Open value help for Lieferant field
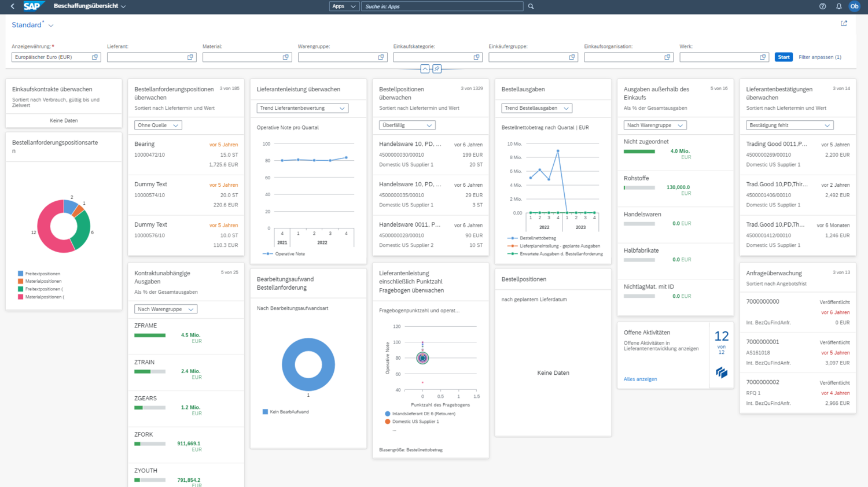 pyautogui.click(x=190, y=57)
